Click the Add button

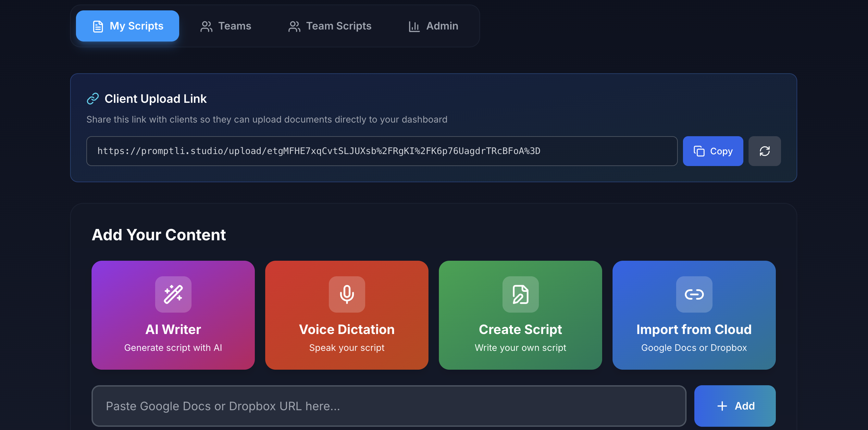pos(735,406)
